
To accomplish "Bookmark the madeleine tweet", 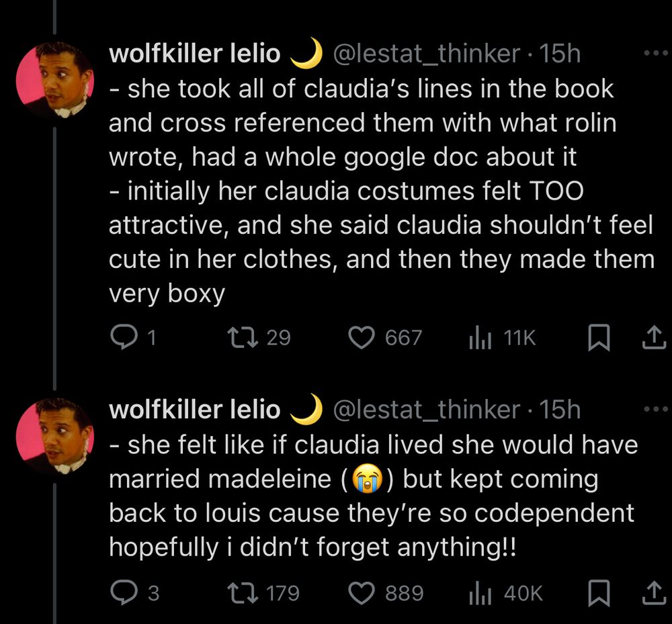I will coord(599,592).
